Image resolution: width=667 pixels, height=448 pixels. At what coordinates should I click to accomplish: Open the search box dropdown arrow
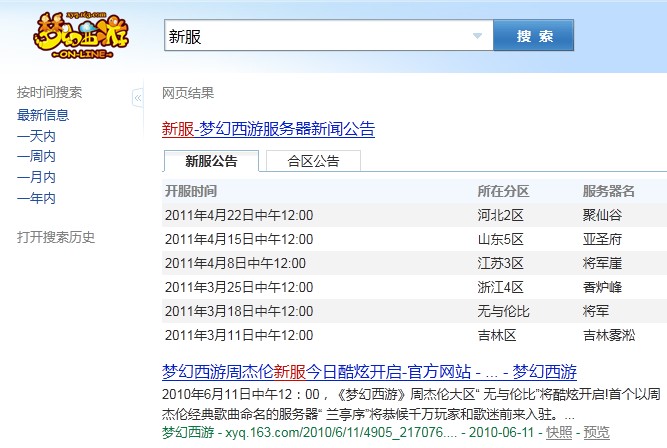click(477, 36)
